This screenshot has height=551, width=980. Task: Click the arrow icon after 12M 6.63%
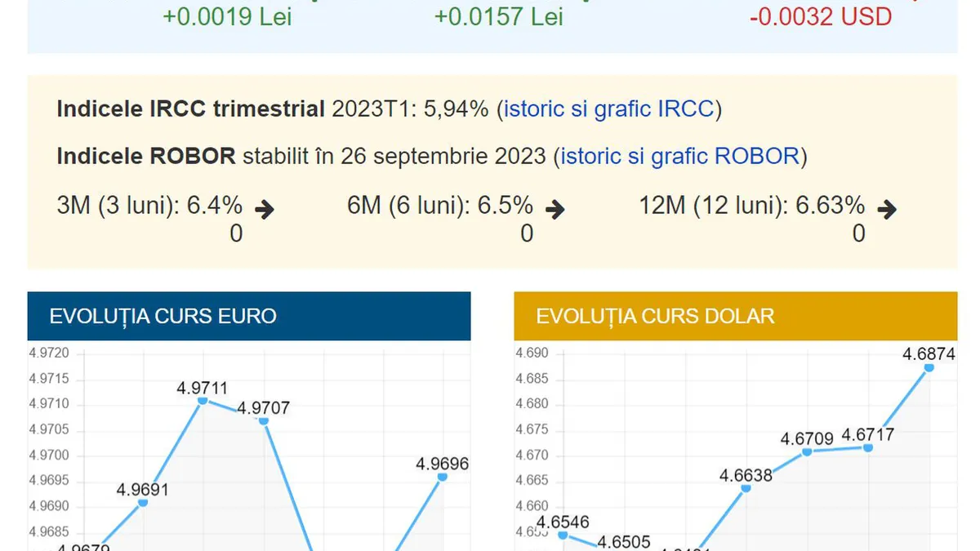[886, 210]
